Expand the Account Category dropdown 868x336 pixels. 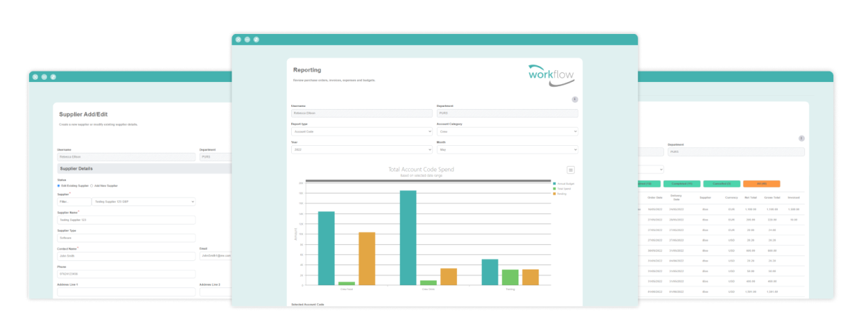507,131
